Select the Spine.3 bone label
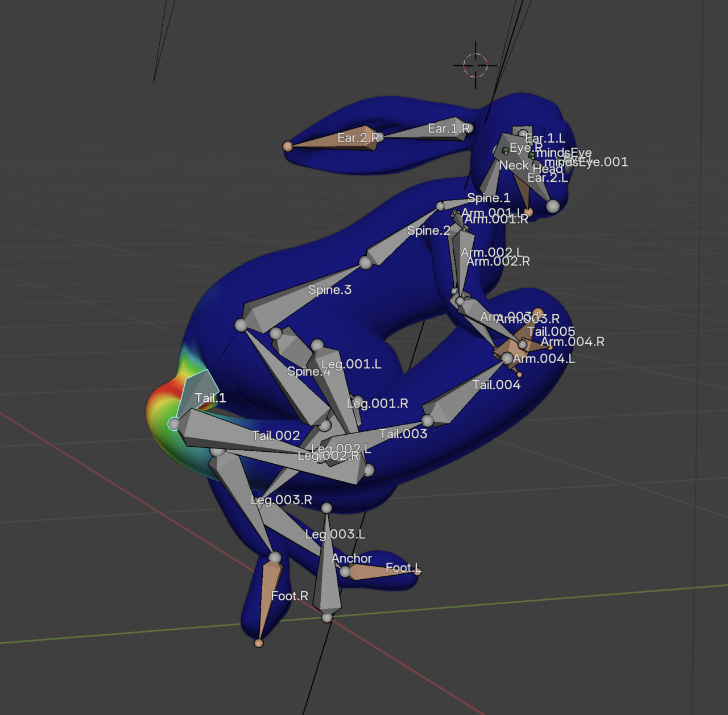The height and width of the screenshot is (715, 728). click(x=330, y=290)
